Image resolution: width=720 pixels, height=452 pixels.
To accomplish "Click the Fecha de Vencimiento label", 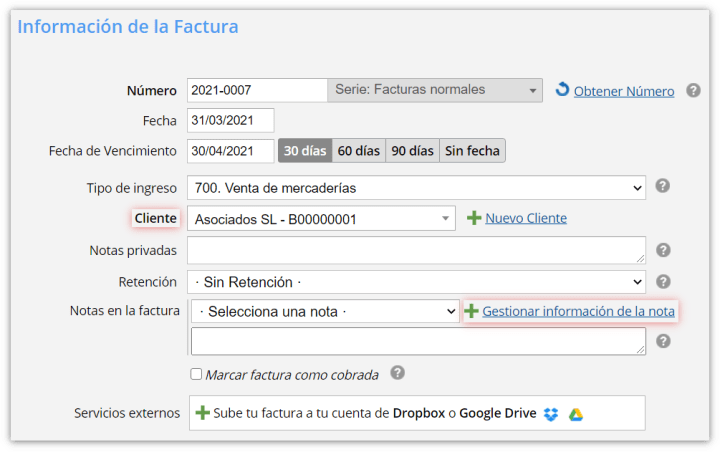I will click(x=112, y=151).
